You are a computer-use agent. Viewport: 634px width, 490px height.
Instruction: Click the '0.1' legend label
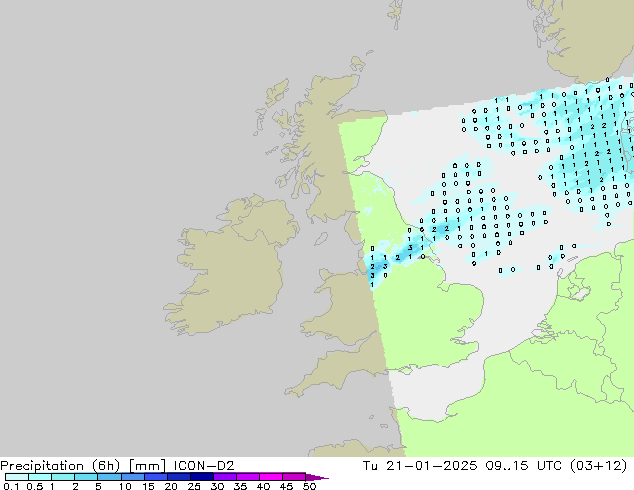pyautogui.click(x=11, y=486)
